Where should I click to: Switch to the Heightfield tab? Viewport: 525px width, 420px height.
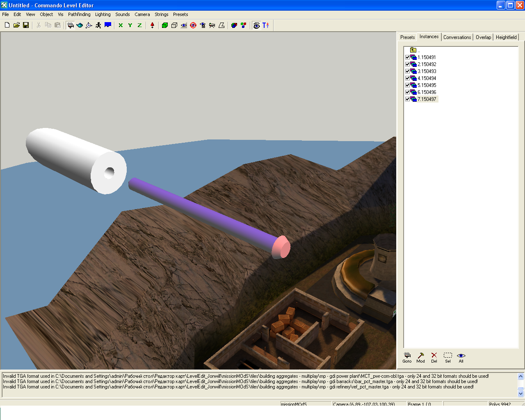(506, 37)
